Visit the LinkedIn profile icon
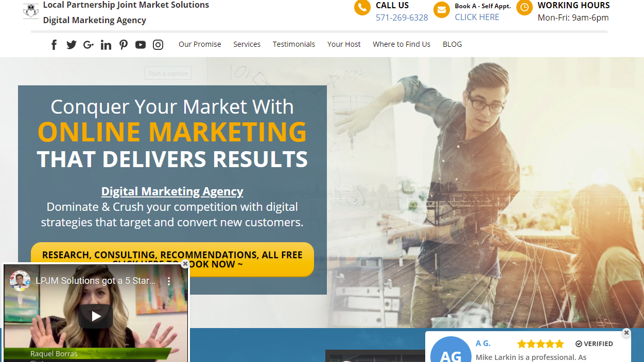 coord(106,45)
